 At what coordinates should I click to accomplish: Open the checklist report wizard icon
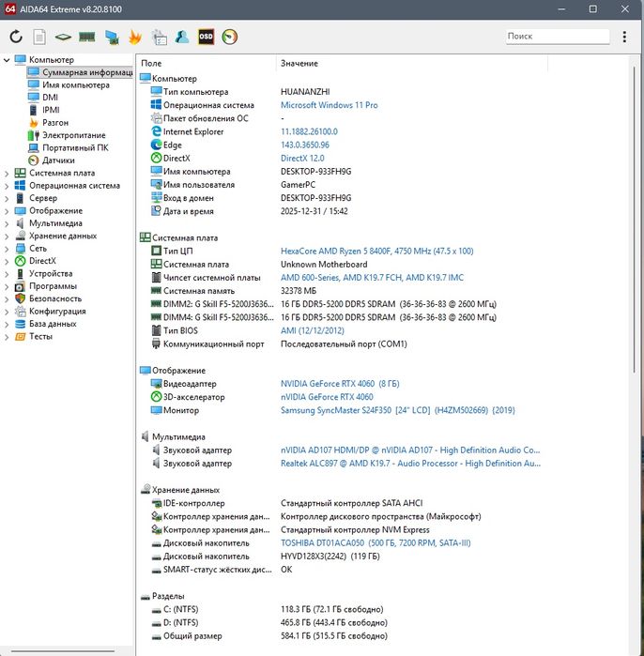[159, 37]
